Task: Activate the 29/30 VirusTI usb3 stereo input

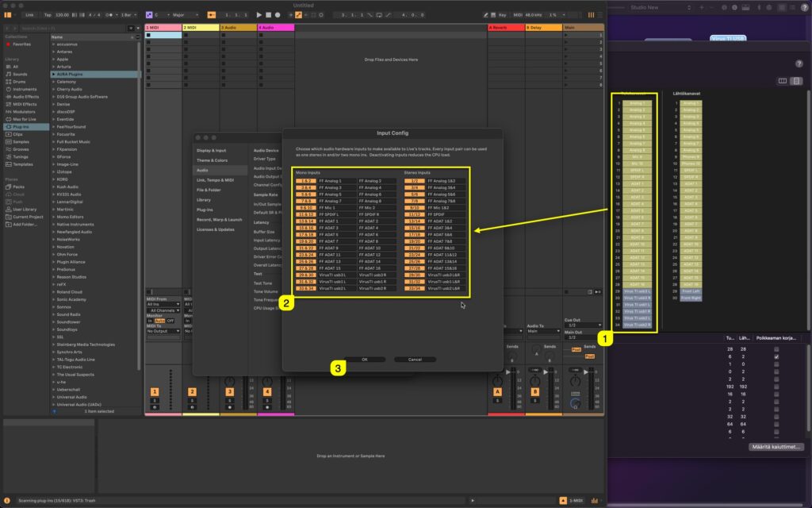Action: [415, 275]
